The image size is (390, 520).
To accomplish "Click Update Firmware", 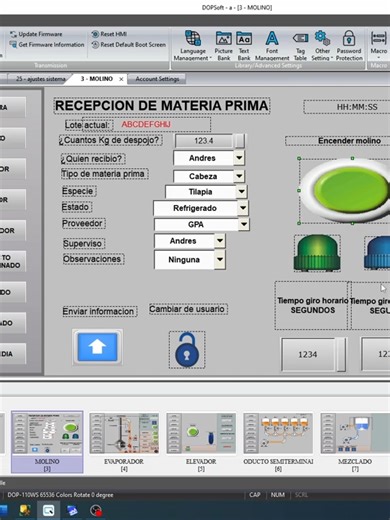I will pos(36,34).
